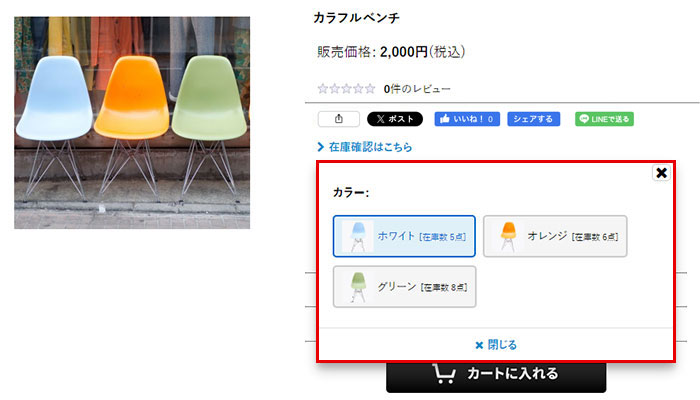
Task: Select the グリーン color option
Action: click(404, 287)
